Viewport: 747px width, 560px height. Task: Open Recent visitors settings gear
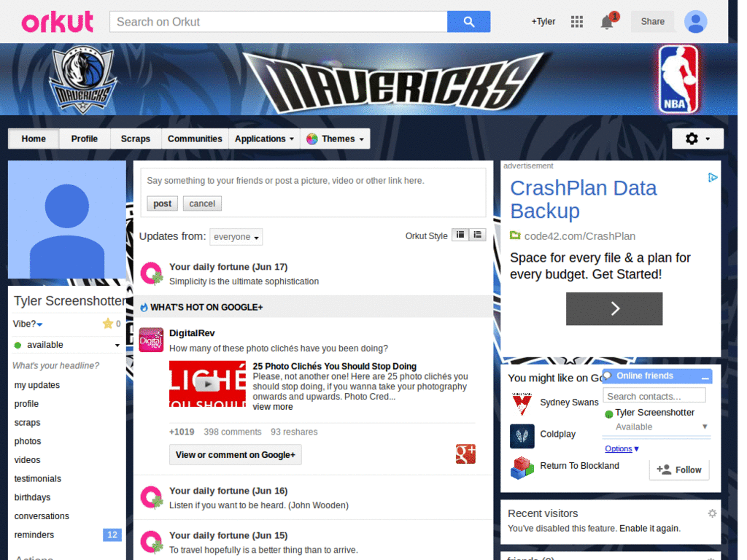(712, 513)
